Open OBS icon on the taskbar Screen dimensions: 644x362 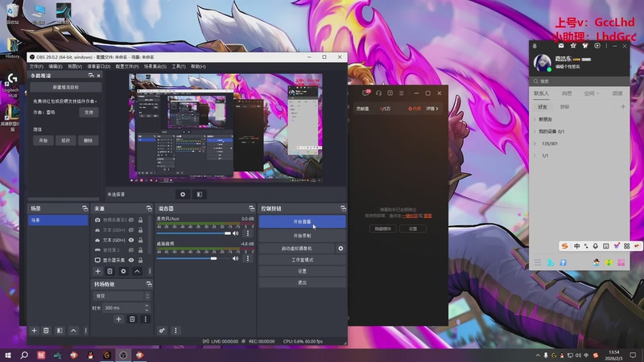pos(123,355)
